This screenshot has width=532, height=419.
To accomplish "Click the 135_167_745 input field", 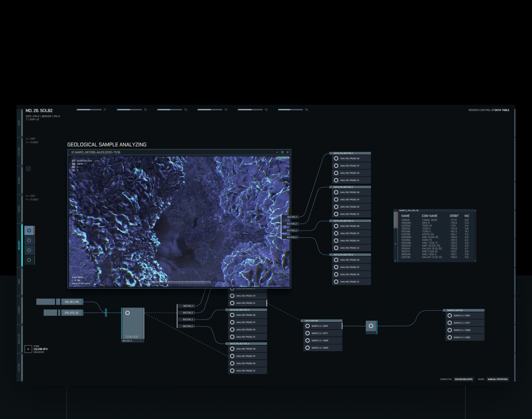I will [72, 302].
